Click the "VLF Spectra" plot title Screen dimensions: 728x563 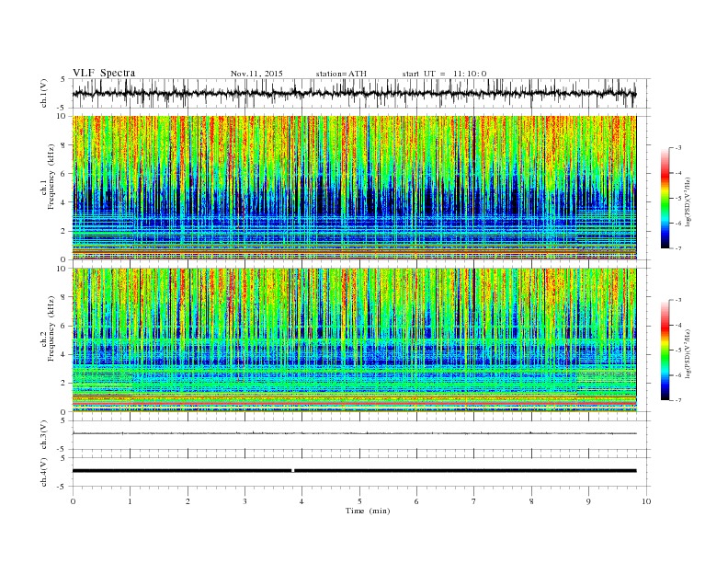click(x=104, y=73)
